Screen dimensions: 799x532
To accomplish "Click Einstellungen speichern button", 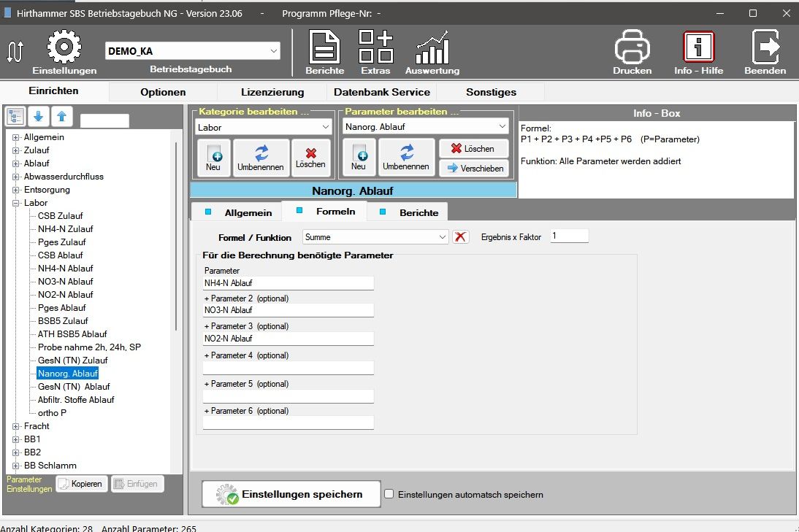I will 291,494.
